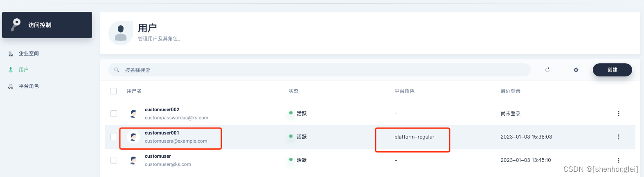644x177 pixels.
Task: Select 用户 in the sidebar
Action: point(24,70)
